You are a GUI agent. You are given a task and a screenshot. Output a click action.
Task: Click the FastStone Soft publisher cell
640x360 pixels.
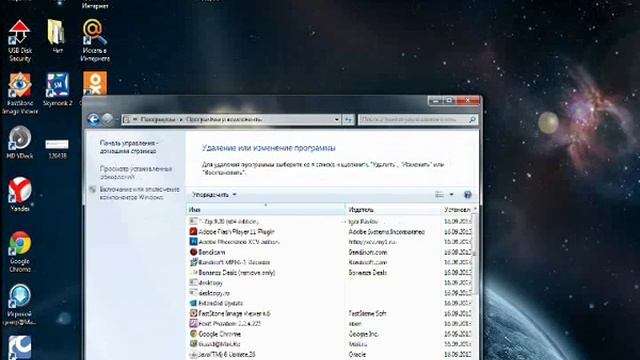pos(367,313)
